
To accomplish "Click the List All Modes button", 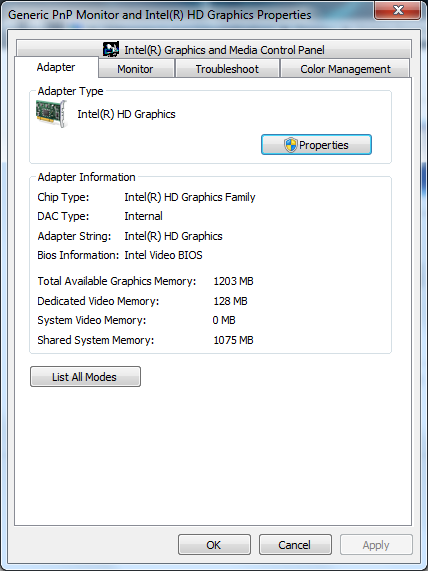I will (x=85, y=377).
